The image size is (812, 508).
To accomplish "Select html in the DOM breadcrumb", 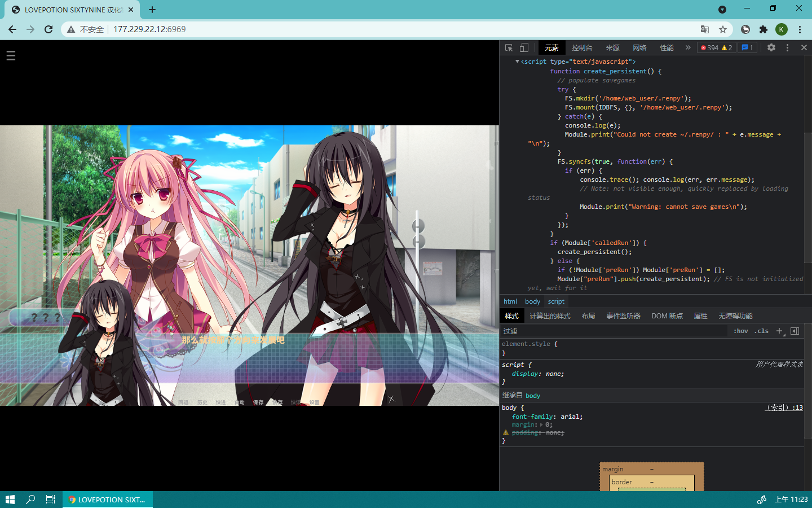I will (510, 301).
